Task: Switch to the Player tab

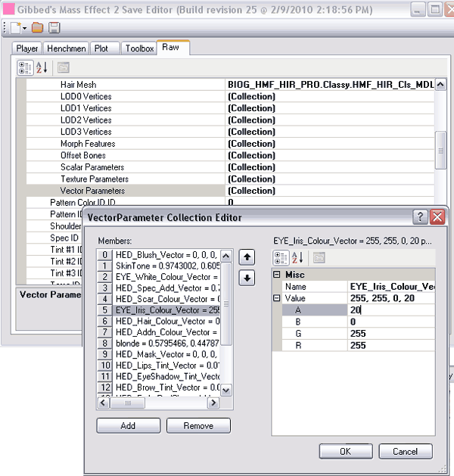Action: click(27, 48)
